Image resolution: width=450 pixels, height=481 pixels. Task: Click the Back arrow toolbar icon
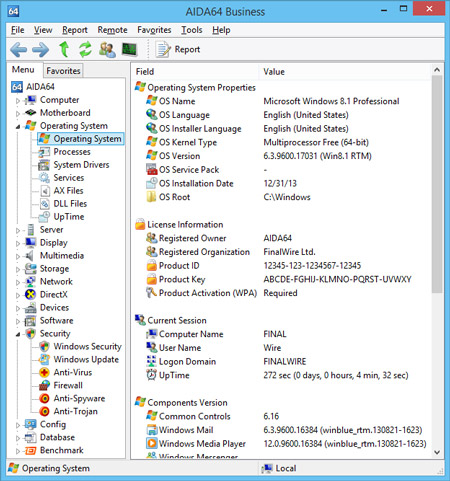point(18,50)
